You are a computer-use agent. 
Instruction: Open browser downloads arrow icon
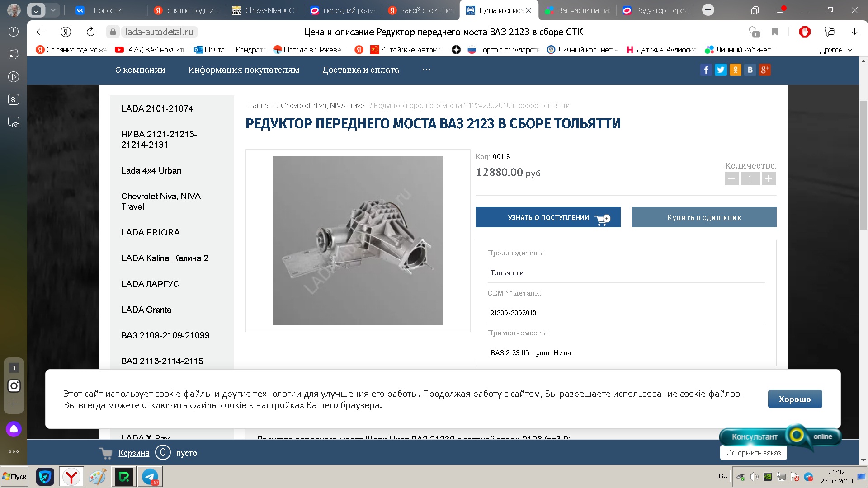coord(854,32)
